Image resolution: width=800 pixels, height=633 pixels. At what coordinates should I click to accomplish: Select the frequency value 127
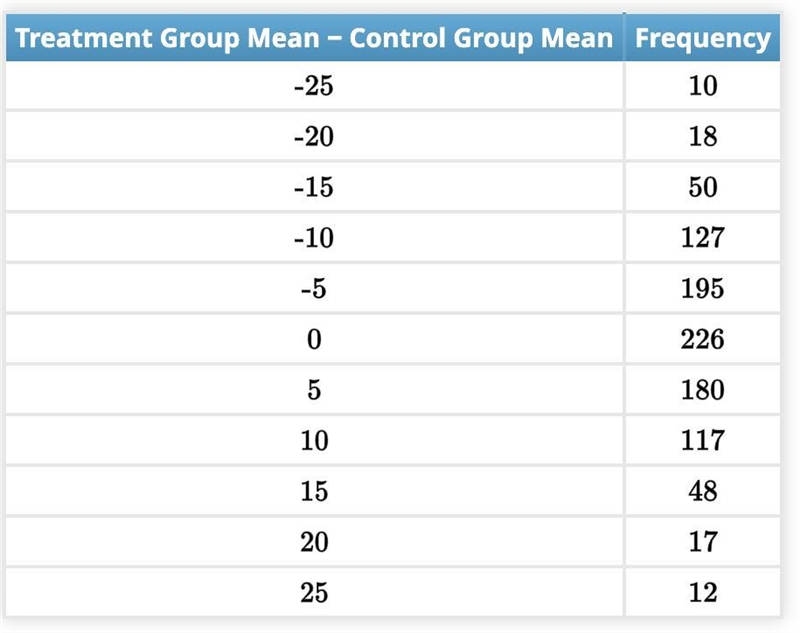click(703, 238)
